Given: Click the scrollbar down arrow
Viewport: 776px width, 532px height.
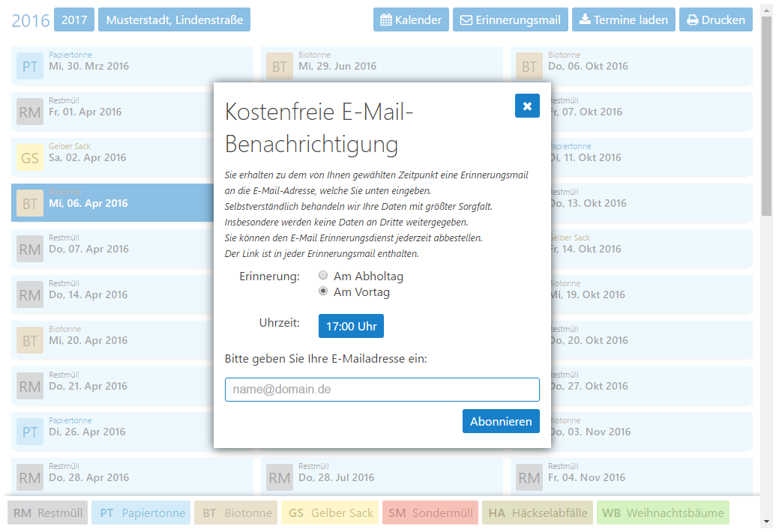Looking at the screenshot, I should [x=766, y=522].
